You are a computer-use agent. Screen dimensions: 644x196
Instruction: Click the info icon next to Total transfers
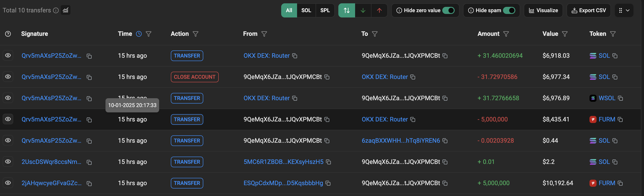coord(56,10)
